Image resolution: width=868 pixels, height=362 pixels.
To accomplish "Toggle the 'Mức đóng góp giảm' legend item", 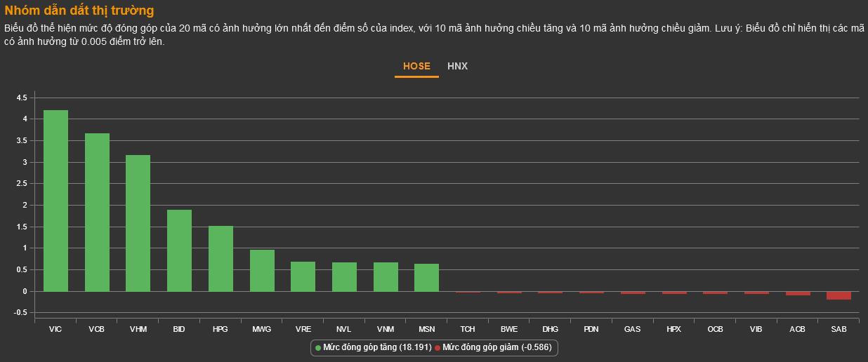I will click(x=497, y=347).
